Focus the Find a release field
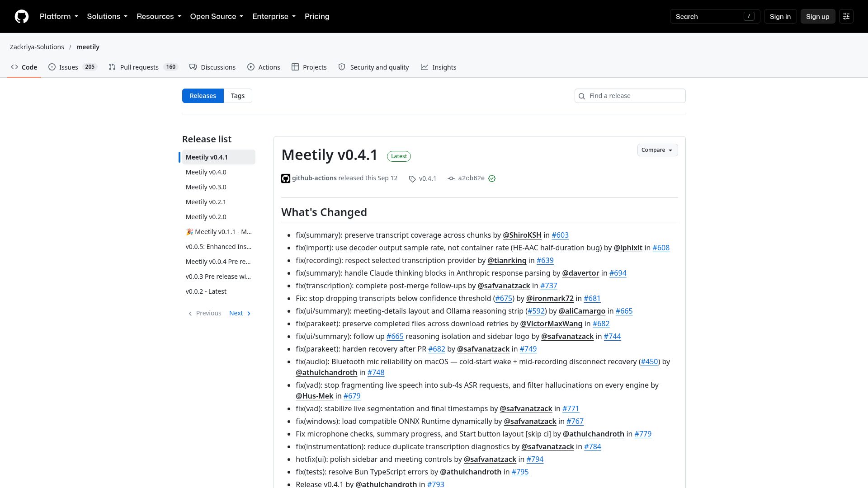 point(630,96)
